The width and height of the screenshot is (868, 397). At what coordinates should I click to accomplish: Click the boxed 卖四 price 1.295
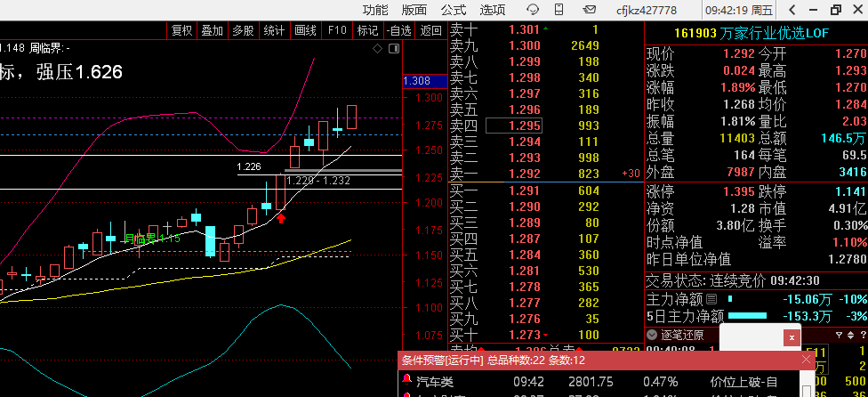(514, 126)
